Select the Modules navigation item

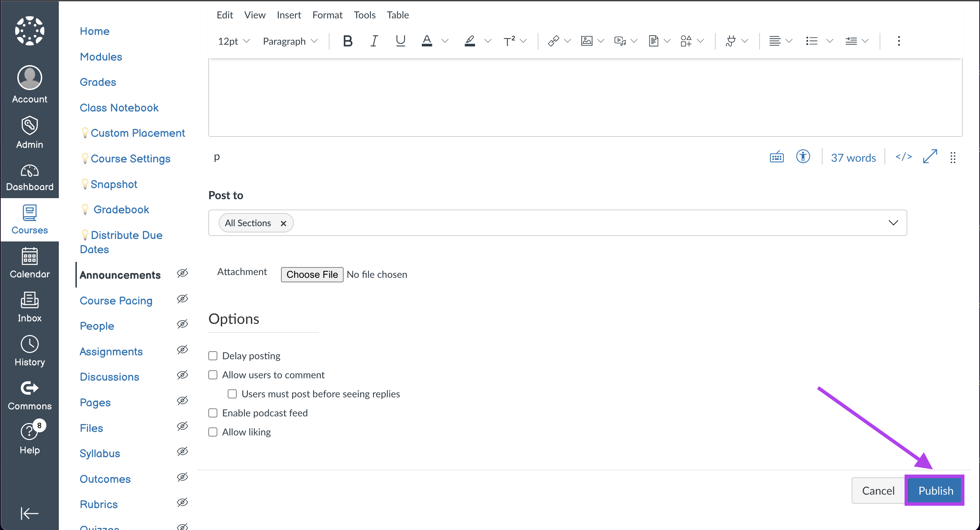coord(100,57)
